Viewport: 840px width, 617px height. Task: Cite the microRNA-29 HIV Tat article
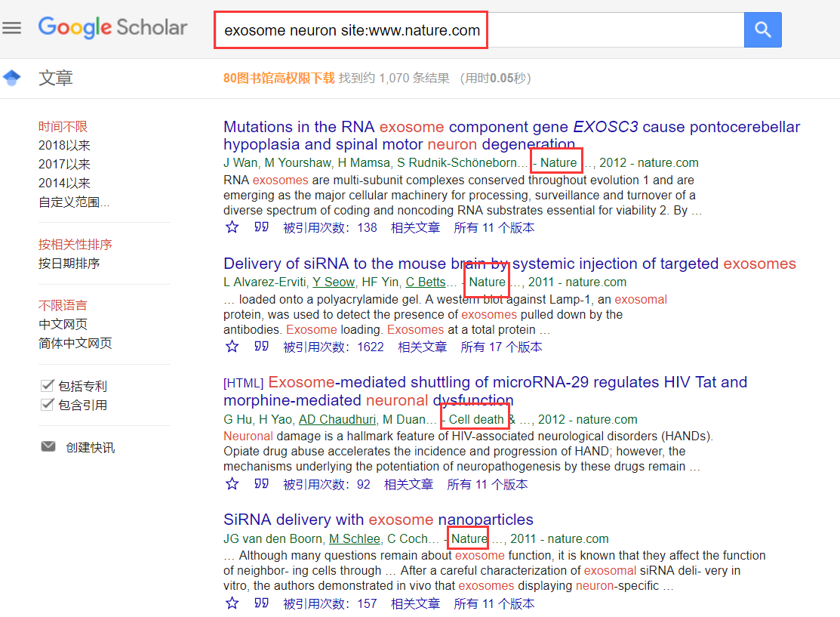(261, 484)
